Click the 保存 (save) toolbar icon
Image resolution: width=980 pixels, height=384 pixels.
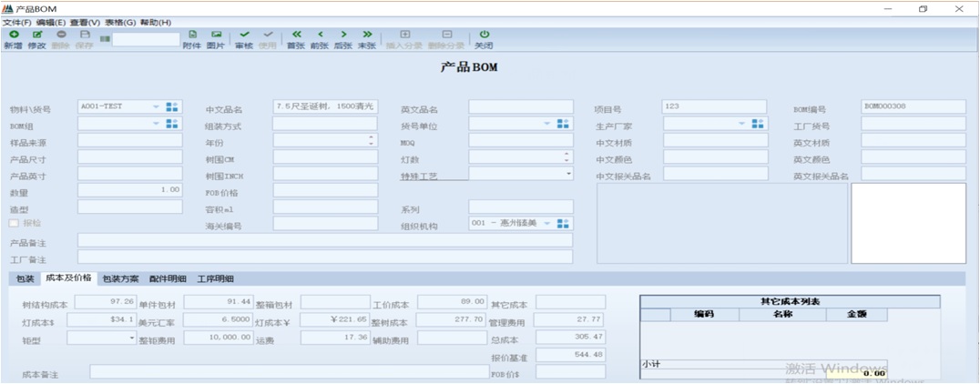85,35
